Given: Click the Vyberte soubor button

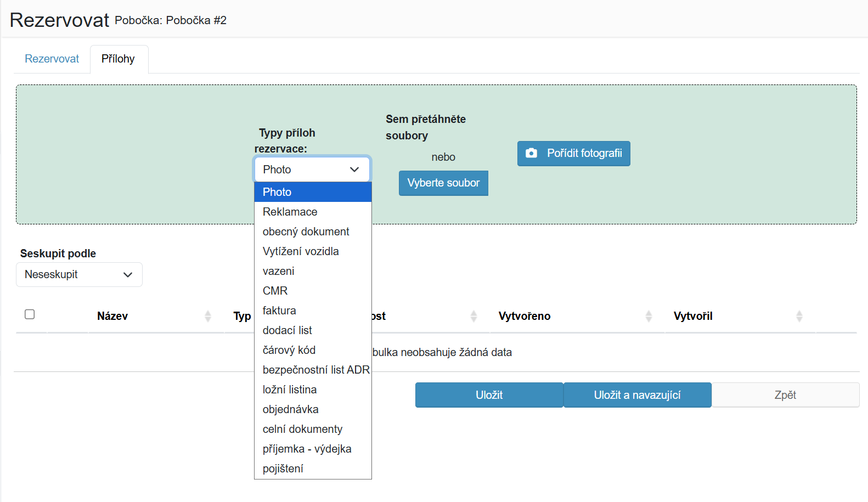Looking at the screenshot, I should tap(443, 183).
